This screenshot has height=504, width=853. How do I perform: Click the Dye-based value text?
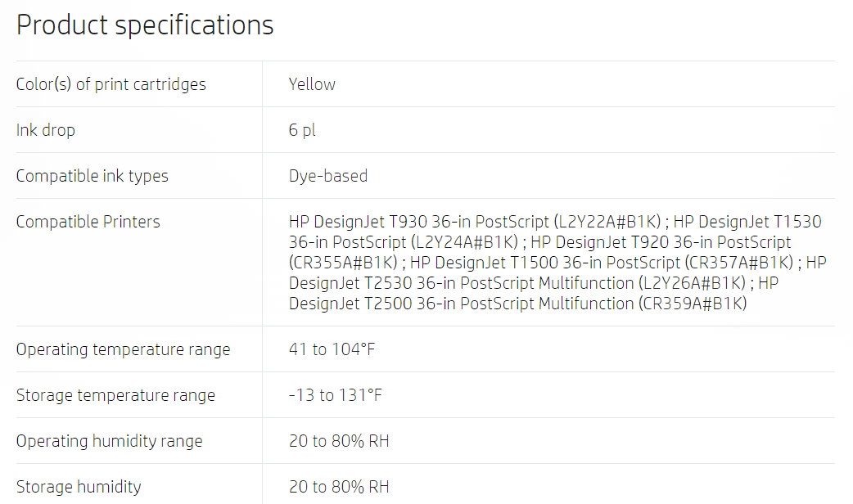[x=328, y=176]
